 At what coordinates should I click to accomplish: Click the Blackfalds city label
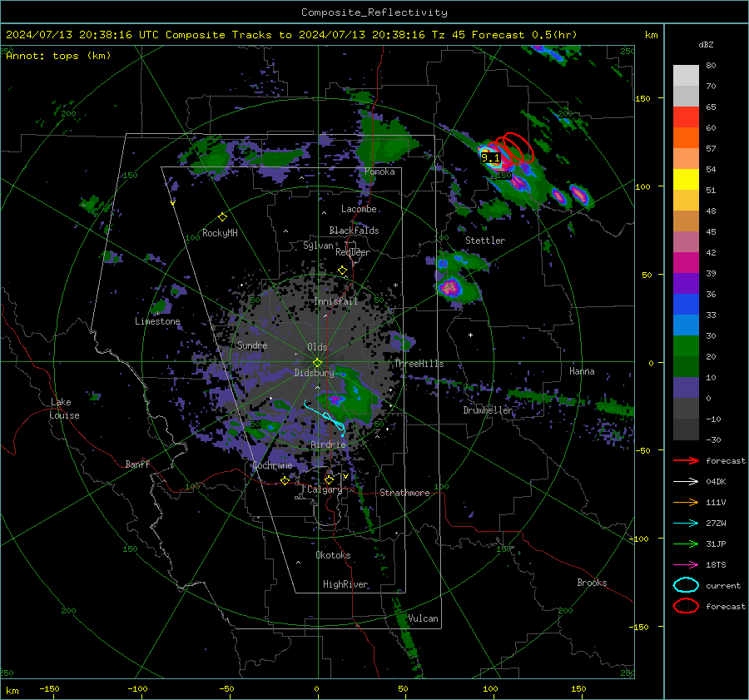pos(354,231)
